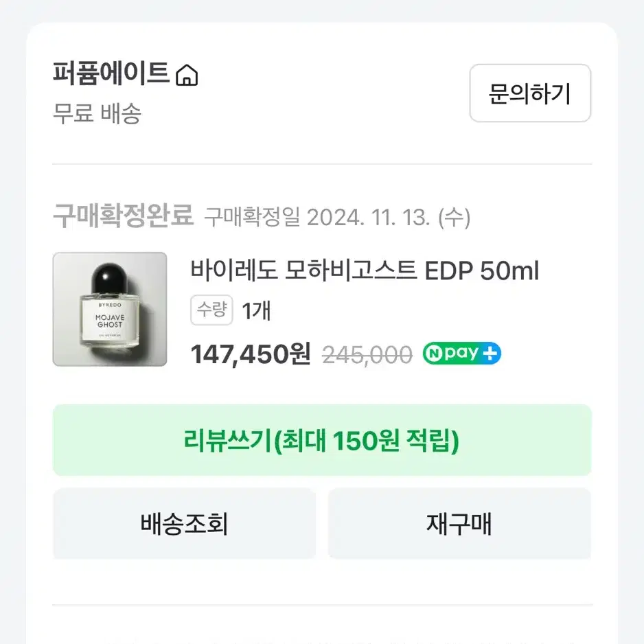Click the 1개 quantity value
The height and width of the screenshot is (644, 644).
click(256, 310)
